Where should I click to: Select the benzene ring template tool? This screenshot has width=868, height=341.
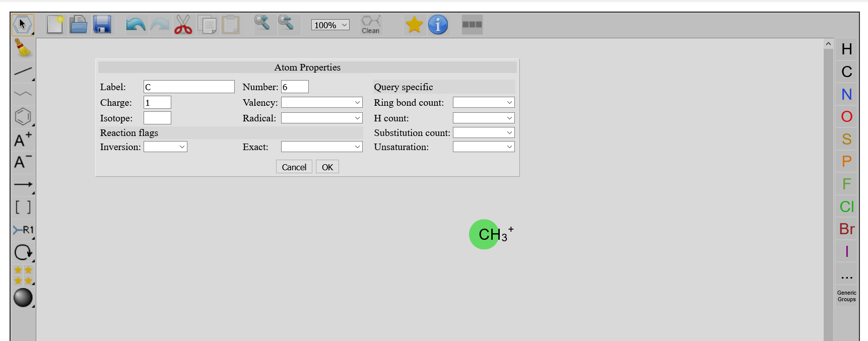click(x=23, y=116)
